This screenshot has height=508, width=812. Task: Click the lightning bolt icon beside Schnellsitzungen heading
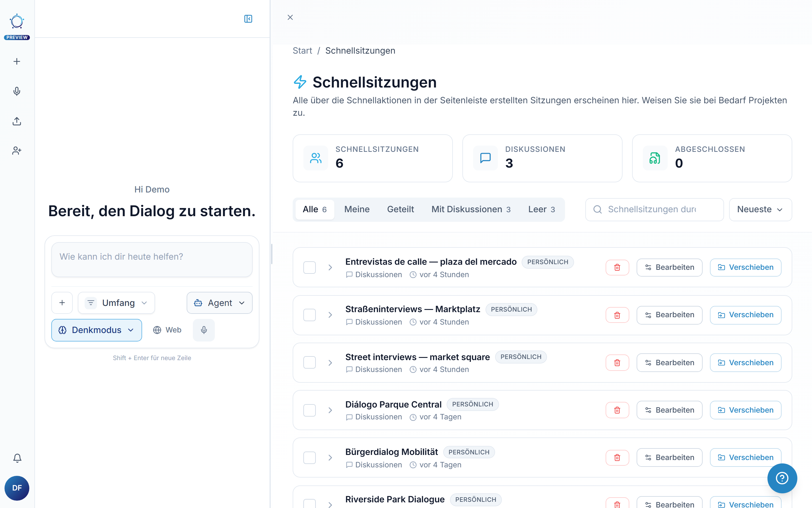coord(300,82)
